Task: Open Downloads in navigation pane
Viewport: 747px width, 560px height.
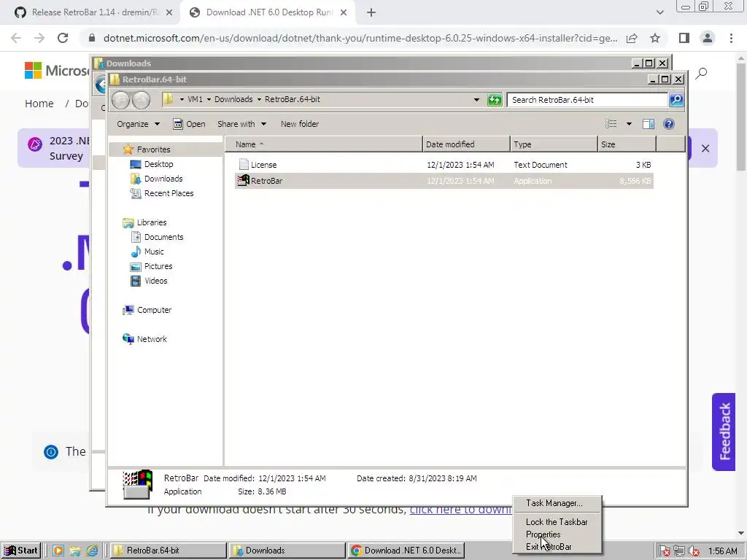Action: (x=163, y=179)
